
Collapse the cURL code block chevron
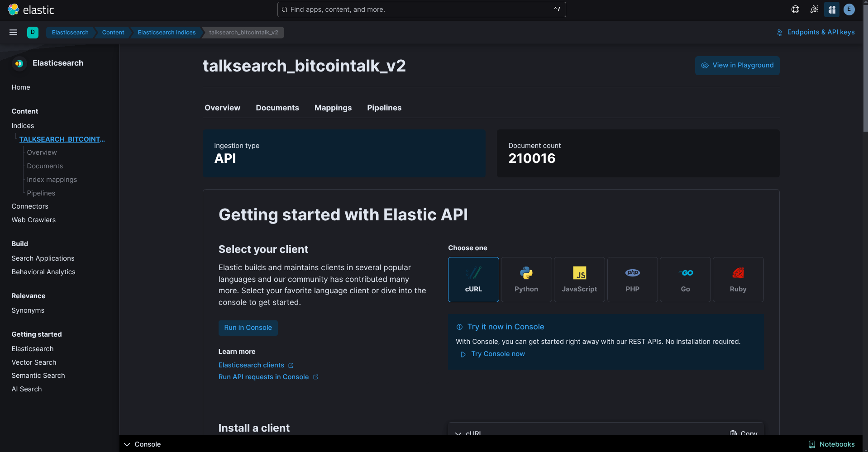tap(458, 433)
